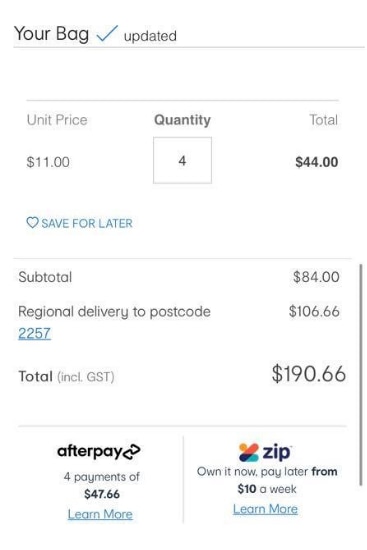This screenshot has width=367, height=550.
Task: Click the heart icon beside Save For Later
Action: tap(32, 223)
